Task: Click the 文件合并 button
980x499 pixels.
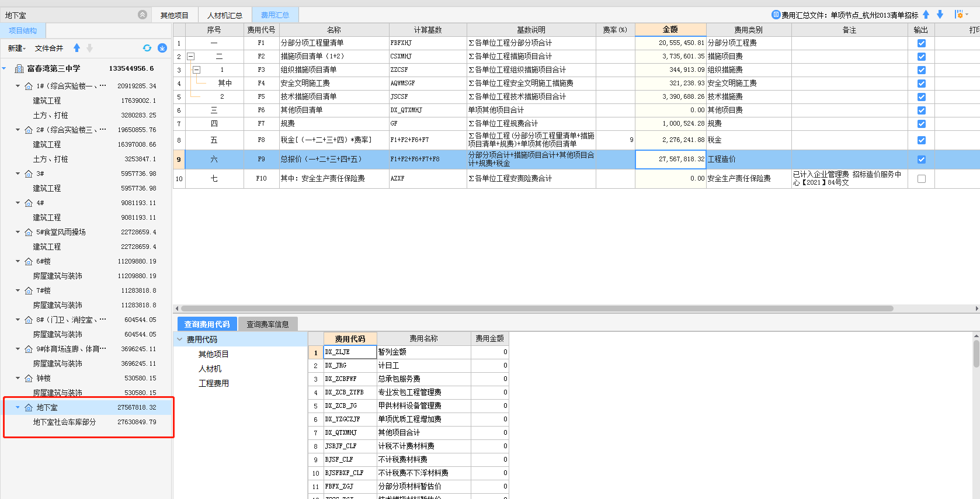Action: tap(49, 48)
